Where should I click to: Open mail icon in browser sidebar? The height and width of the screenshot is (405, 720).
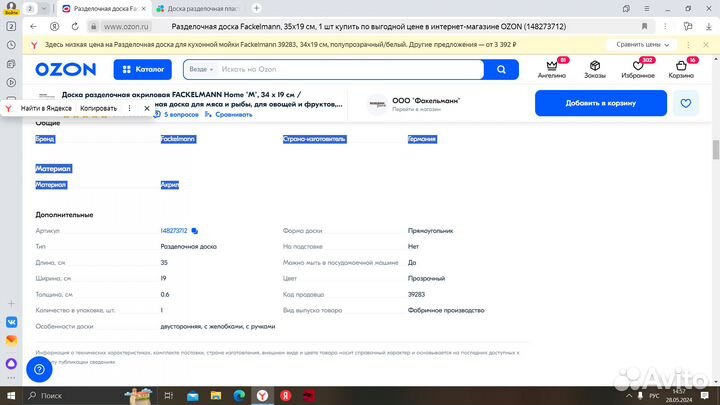tap(11, 340)
